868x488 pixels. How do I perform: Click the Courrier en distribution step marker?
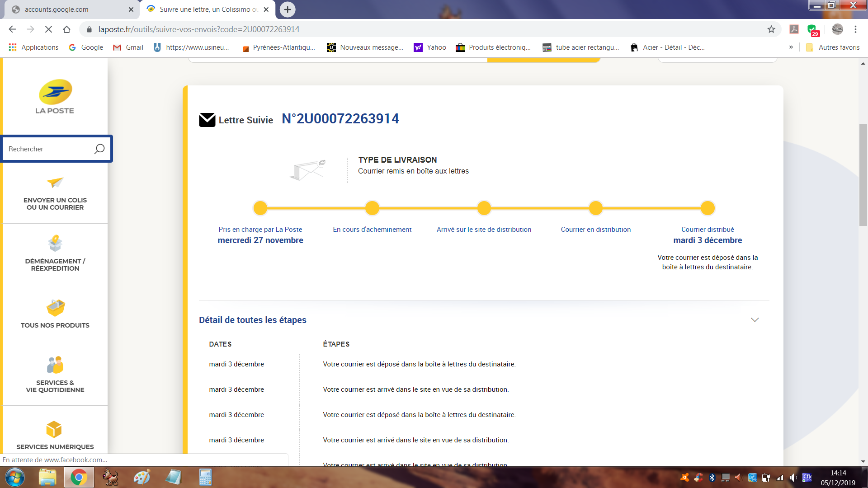click(596, 208)
